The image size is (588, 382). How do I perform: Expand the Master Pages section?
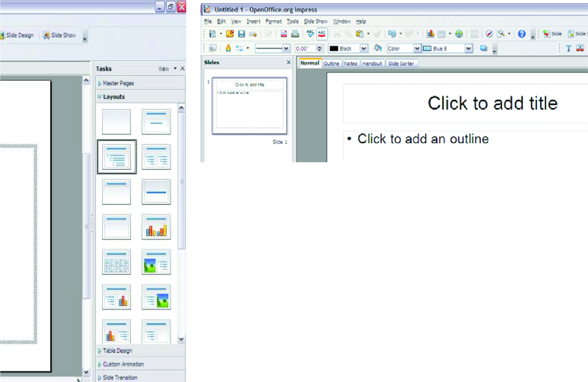click(118, 83)
